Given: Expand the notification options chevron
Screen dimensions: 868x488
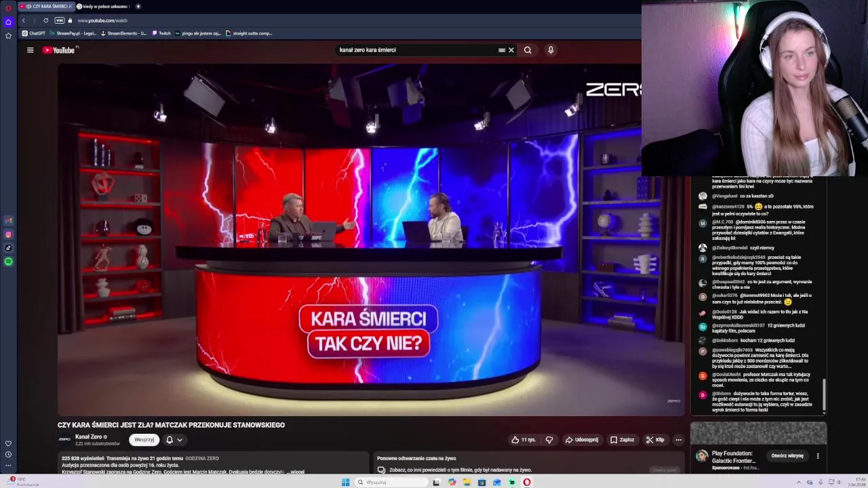Looking at the screenshot, I should (x=180, y=440).
